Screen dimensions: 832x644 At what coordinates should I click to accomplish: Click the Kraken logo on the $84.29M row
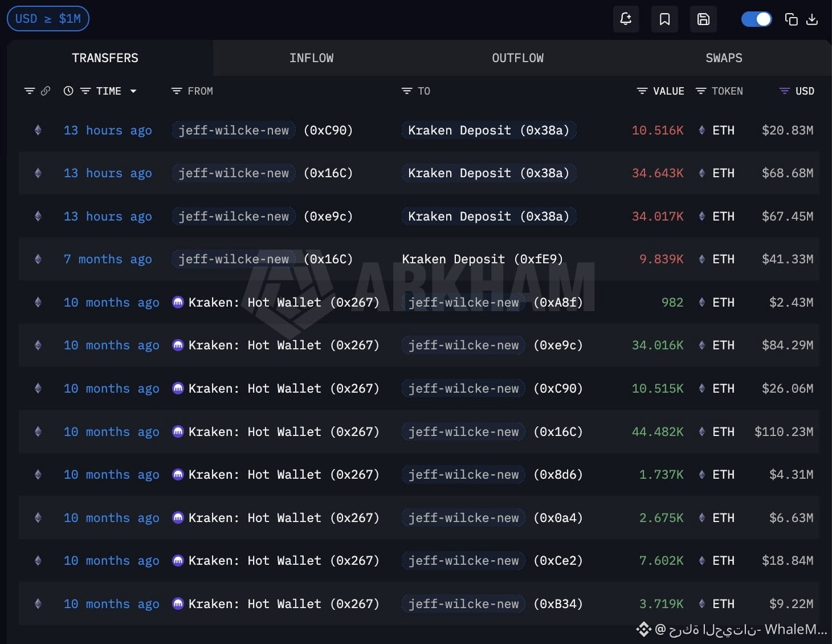click(178, 345)
